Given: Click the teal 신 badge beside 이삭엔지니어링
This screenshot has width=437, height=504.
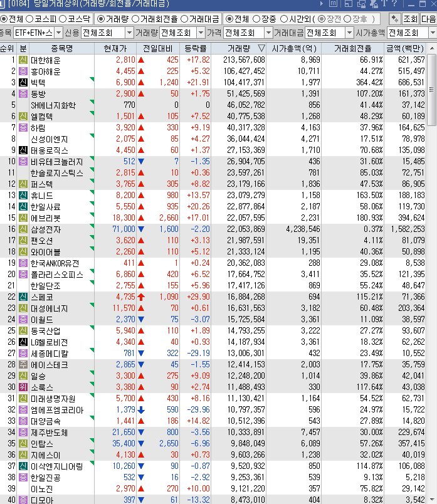Looking at the screenshot, I should pyautogui.click(x=23, y=466).
